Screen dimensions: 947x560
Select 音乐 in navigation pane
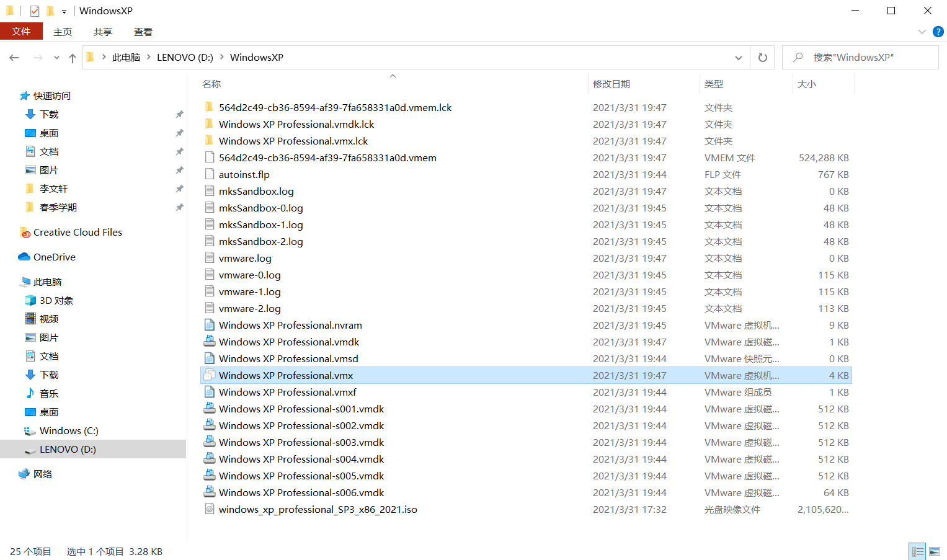point(49,394)
